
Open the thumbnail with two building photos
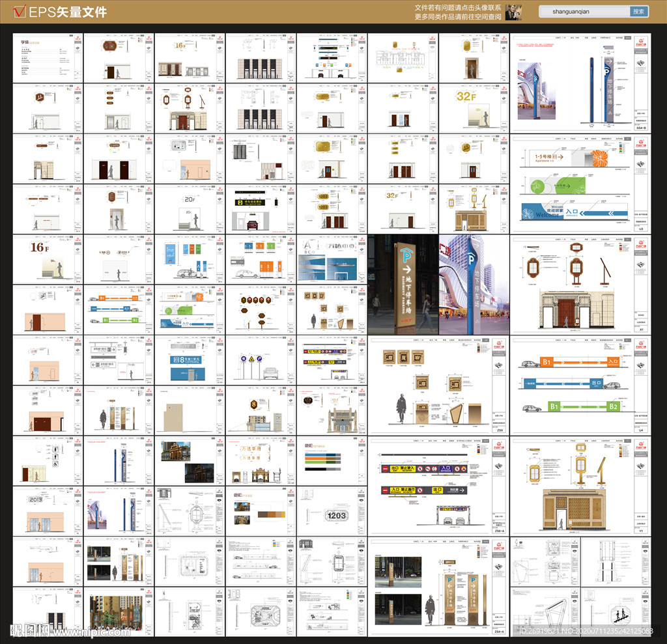(190, 460)
